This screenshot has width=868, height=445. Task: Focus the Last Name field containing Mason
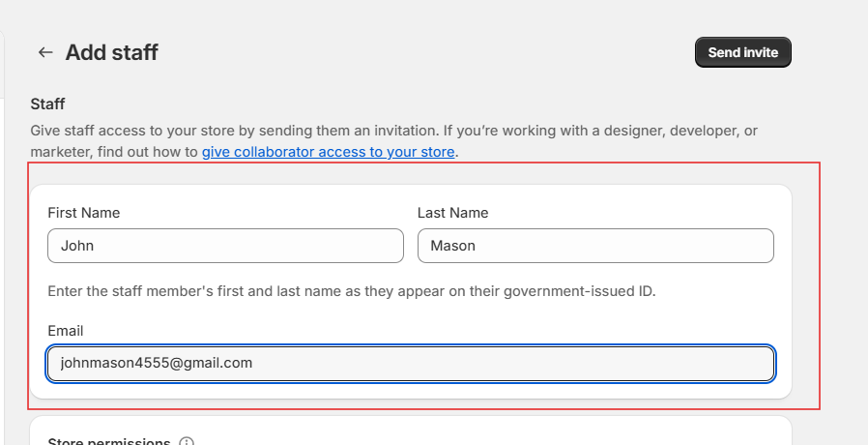(595, 246)
